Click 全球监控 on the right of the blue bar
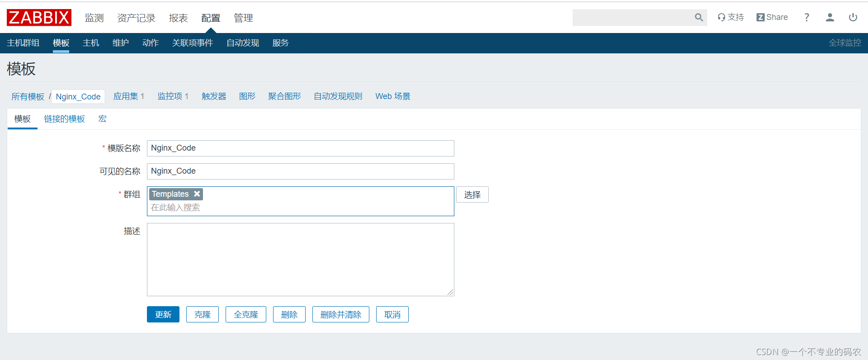The height and width of the screenshot is (360, 868). tap(845, 43)
